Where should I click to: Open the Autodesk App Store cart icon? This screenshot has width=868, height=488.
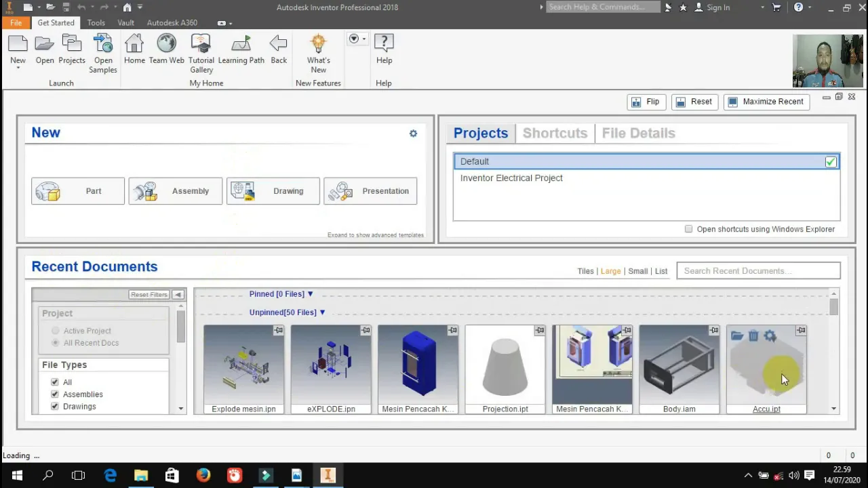[776, 7]
